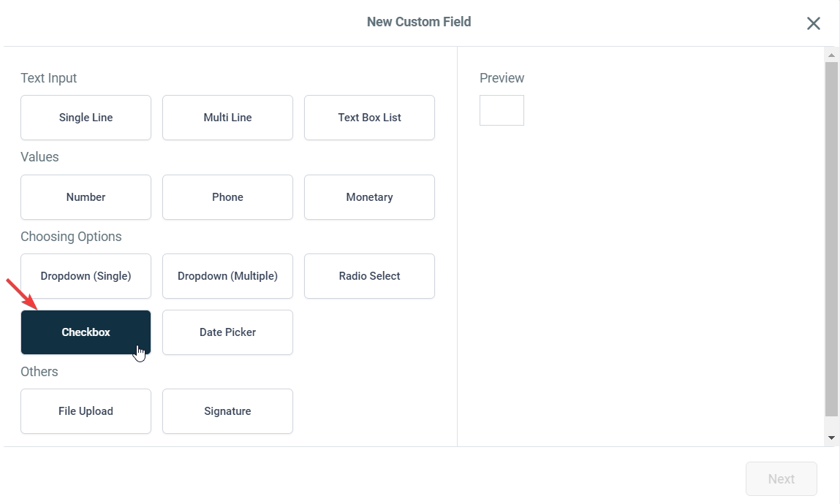Choose the Multi Line text input
Image resolution: width=840 pixels, height=504 pixels.
[x=227, y=118]
